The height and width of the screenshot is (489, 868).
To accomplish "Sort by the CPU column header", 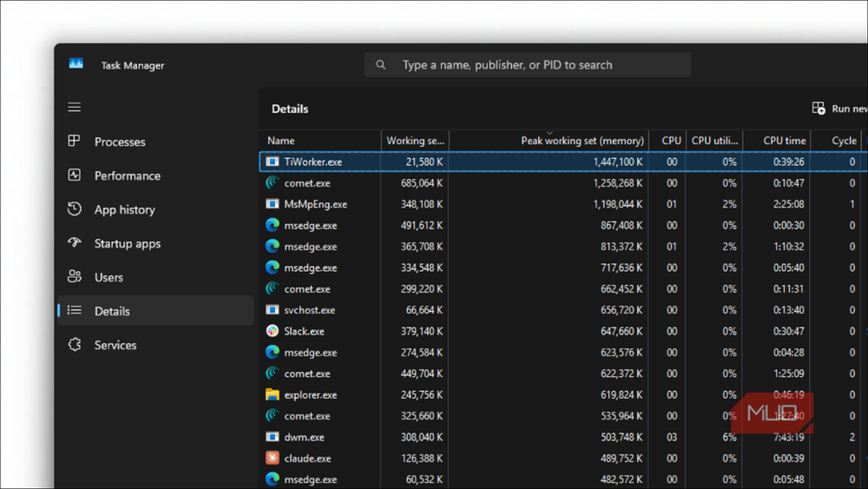I will [667, 141].
